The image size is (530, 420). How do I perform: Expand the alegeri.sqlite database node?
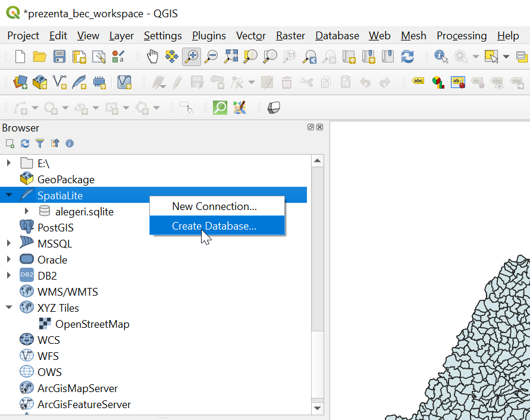26,211
